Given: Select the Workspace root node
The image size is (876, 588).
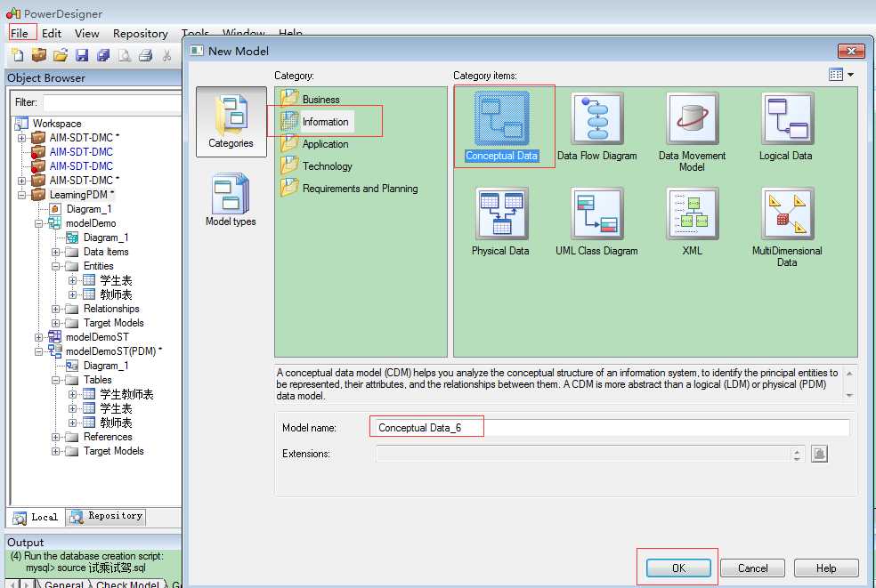Looking at the screenshot, I should [x=49, y=124].
